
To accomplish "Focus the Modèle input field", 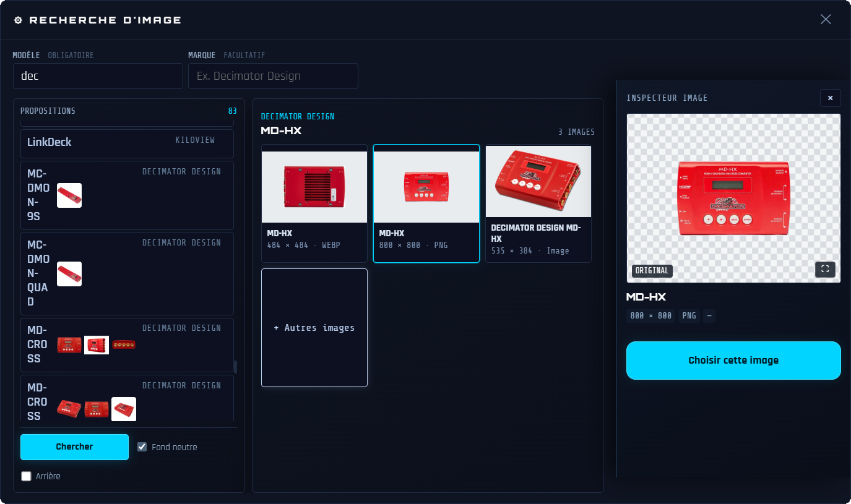I will coord(98,76).
